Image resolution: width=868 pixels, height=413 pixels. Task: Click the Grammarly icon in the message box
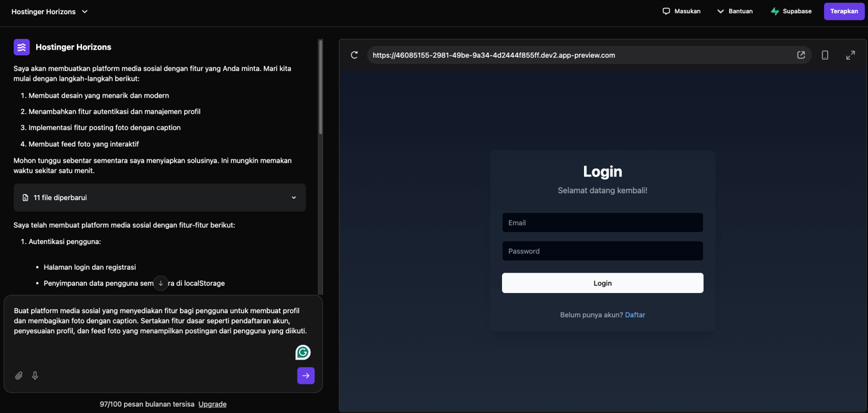click(302, 351)
